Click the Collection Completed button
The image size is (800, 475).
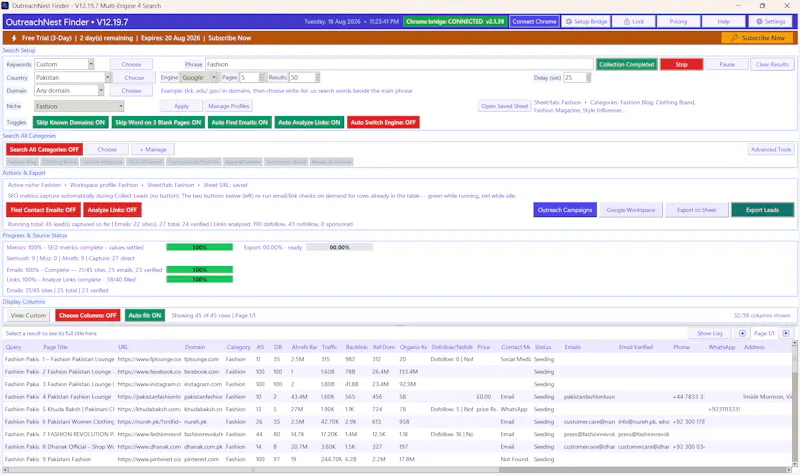click(627, 64)
